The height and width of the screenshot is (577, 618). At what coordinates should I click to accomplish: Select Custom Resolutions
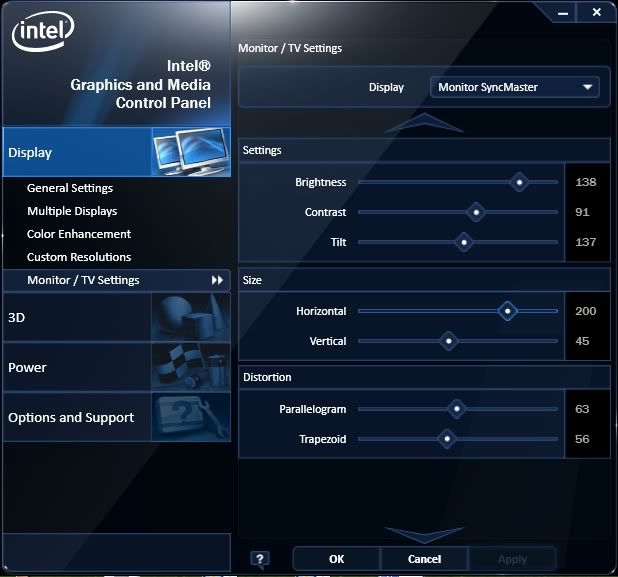pyautogui.click(x=79, y=257)
